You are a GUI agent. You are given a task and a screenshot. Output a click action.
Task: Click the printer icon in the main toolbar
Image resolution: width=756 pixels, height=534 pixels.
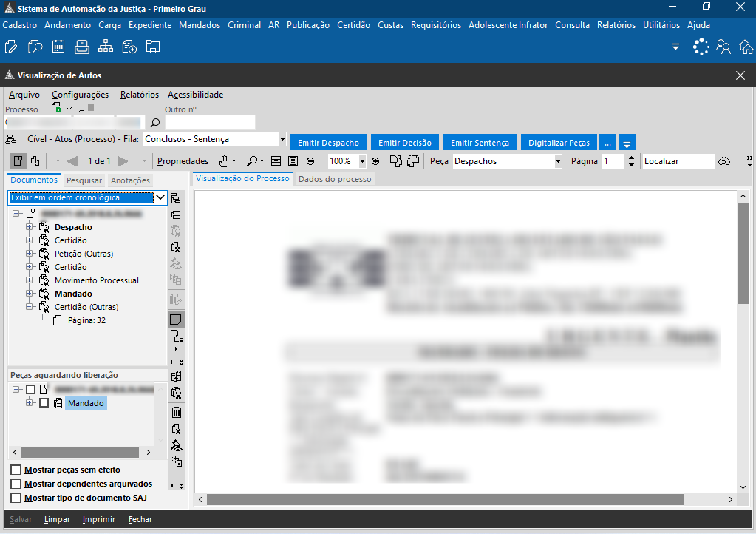(x=82, y=47)
